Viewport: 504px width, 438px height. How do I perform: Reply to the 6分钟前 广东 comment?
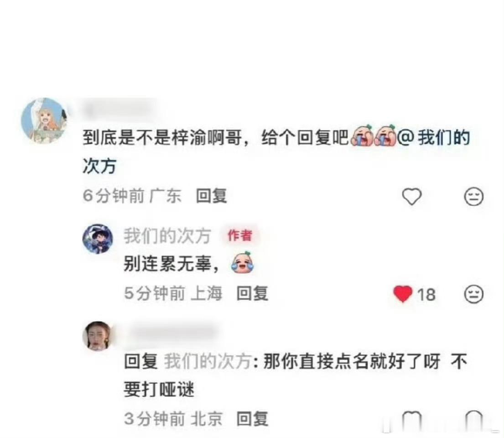pyautogui.click(x=212, y=196)
